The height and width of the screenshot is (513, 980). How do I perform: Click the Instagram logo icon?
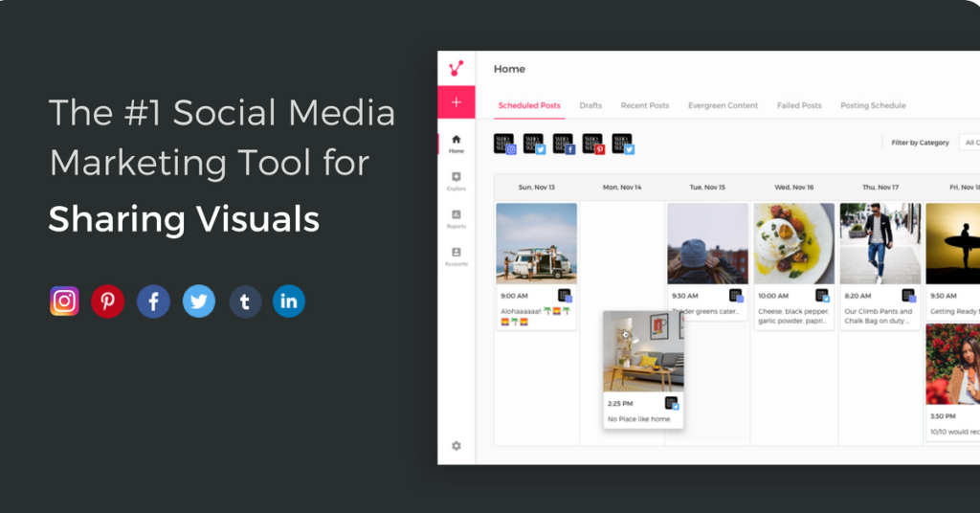pos(64,301)
